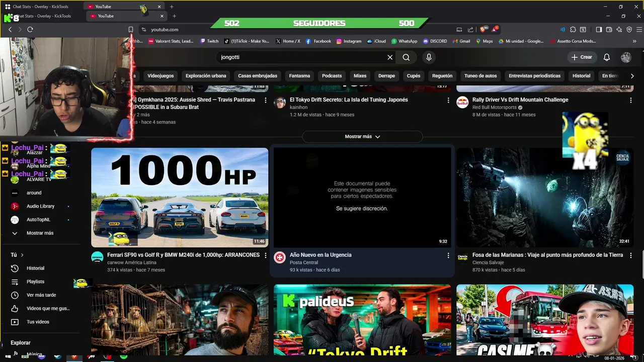Viewport: 644px width, 362px height.
Task: Open the Instagram bookmark
Action: (x=349, y=41)
